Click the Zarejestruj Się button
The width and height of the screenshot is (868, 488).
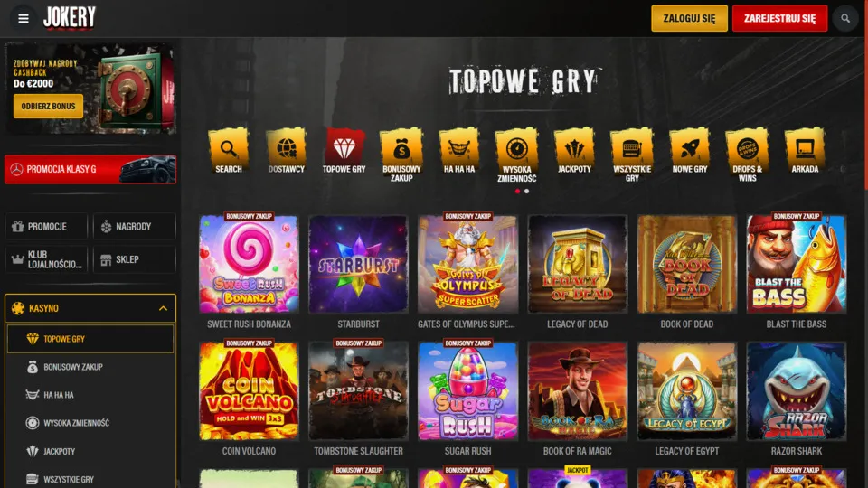coord(779,18)
